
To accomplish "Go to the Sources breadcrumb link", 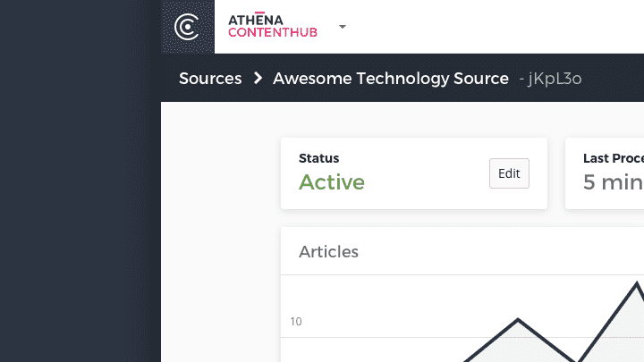I will 210,79.
